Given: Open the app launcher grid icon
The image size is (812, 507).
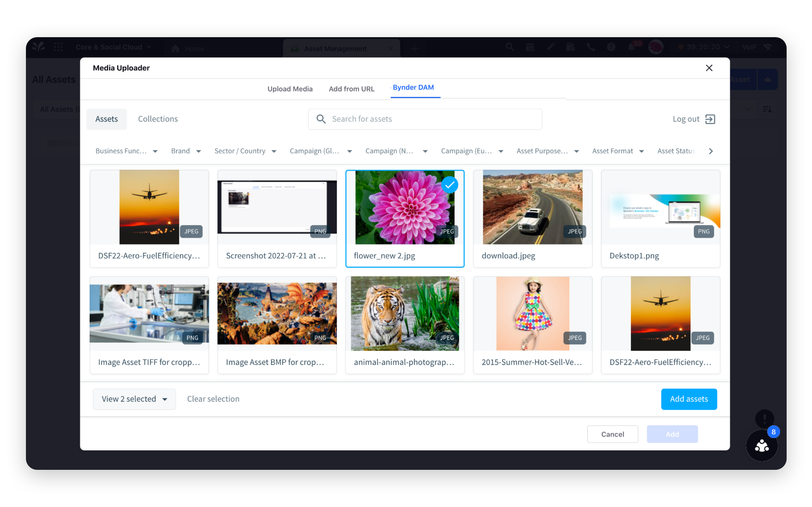Looking at the screenshot, I should pyautogui.click(x=58, y=47).
